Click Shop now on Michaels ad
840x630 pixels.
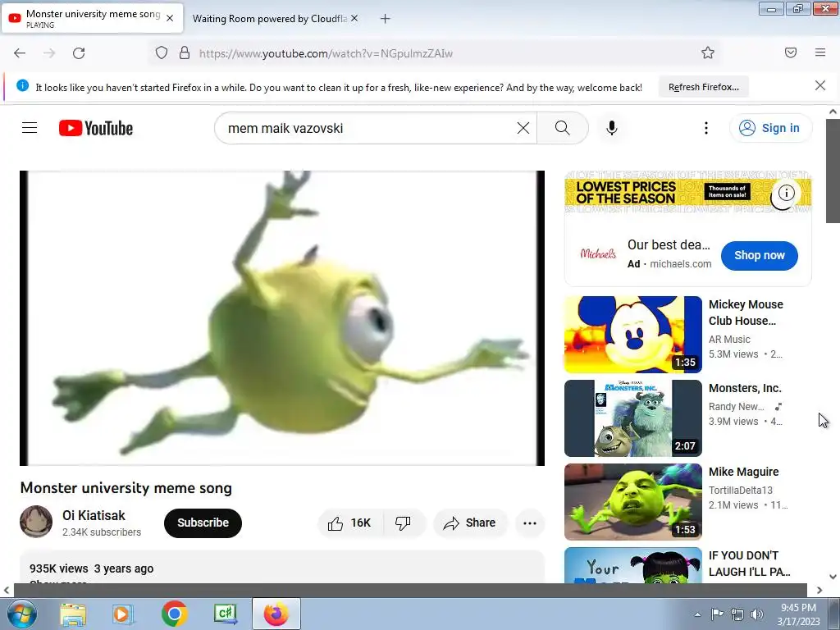[x=759, y=256]
